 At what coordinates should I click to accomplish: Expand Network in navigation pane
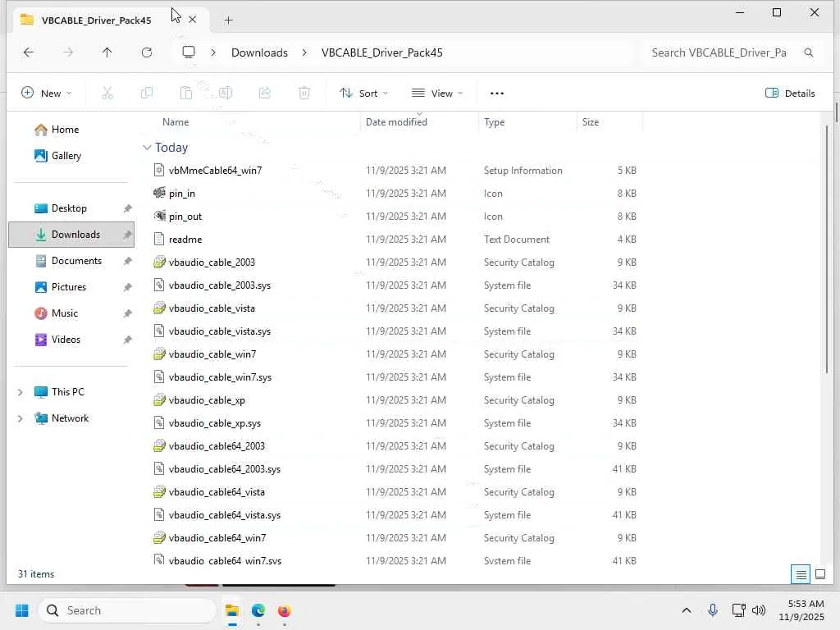21,418
